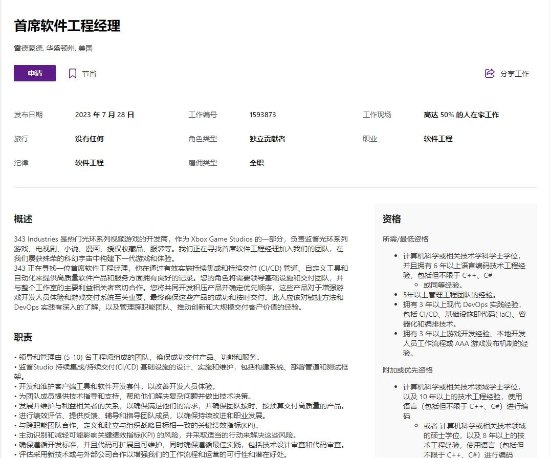The width and height of the screenshot is (550, 458).
Task: Click the 全职 employment type value
Action: coord(256,163)
